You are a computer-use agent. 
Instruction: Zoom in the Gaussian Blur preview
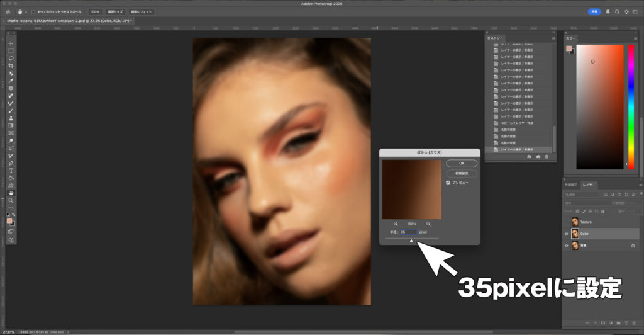click(428, 224)
